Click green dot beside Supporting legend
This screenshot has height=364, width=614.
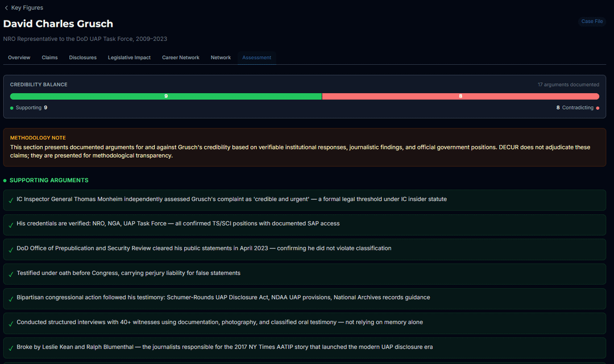pyautogui.click(x=12, y=108)
